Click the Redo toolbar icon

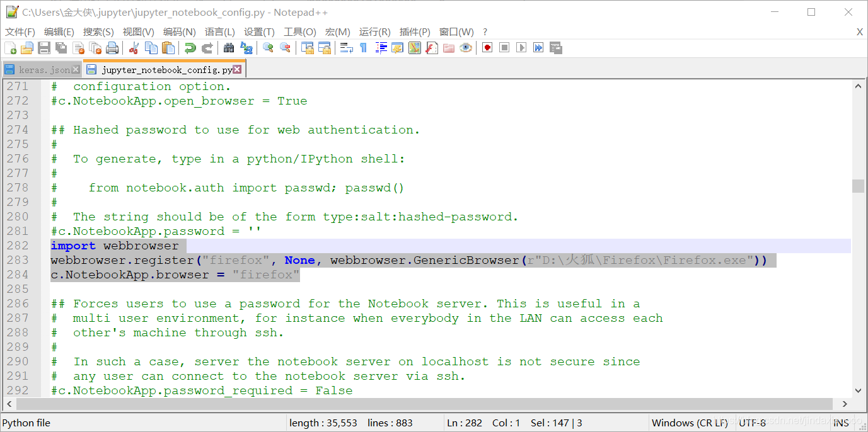point(207,47)
